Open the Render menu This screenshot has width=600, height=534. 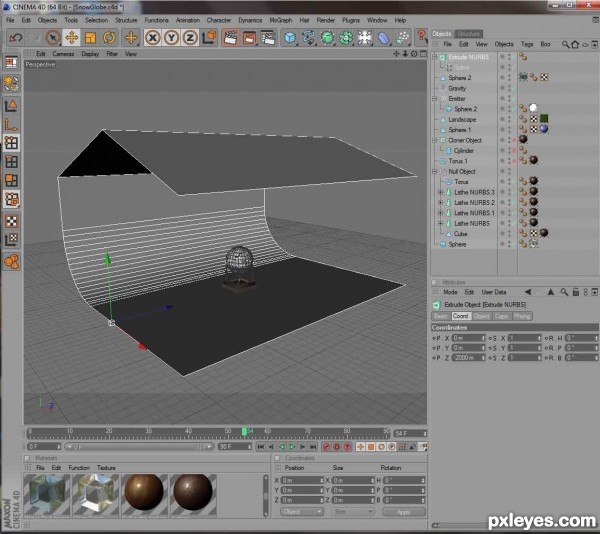click(326, 20)
